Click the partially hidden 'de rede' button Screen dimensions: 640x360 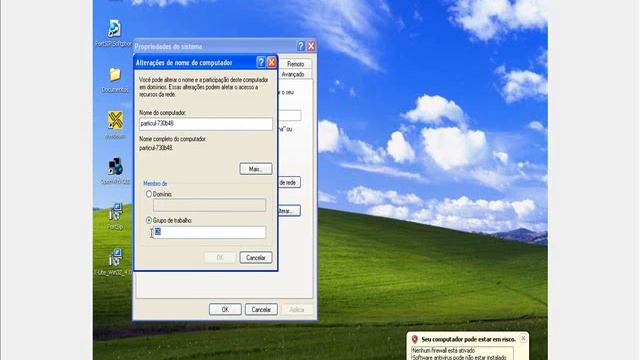coord(289,182)
